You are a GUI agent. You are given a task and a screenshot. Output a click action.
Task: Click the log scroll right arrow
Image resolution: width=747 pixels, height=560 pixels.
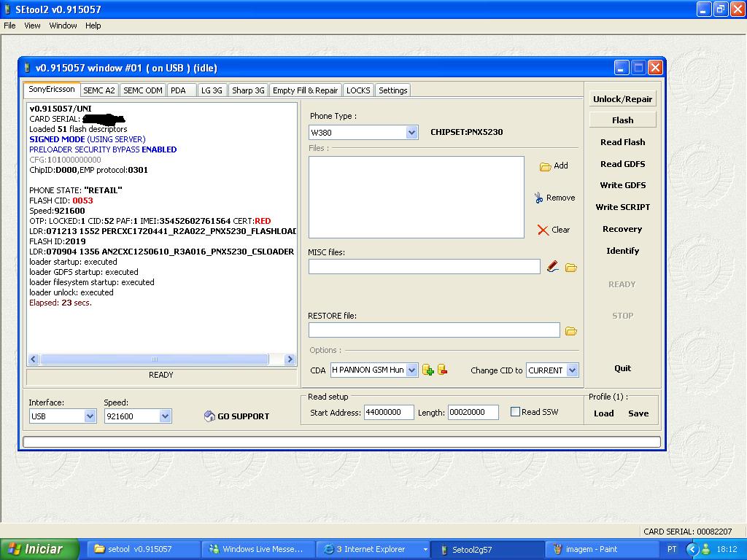[x=290, y=359]
